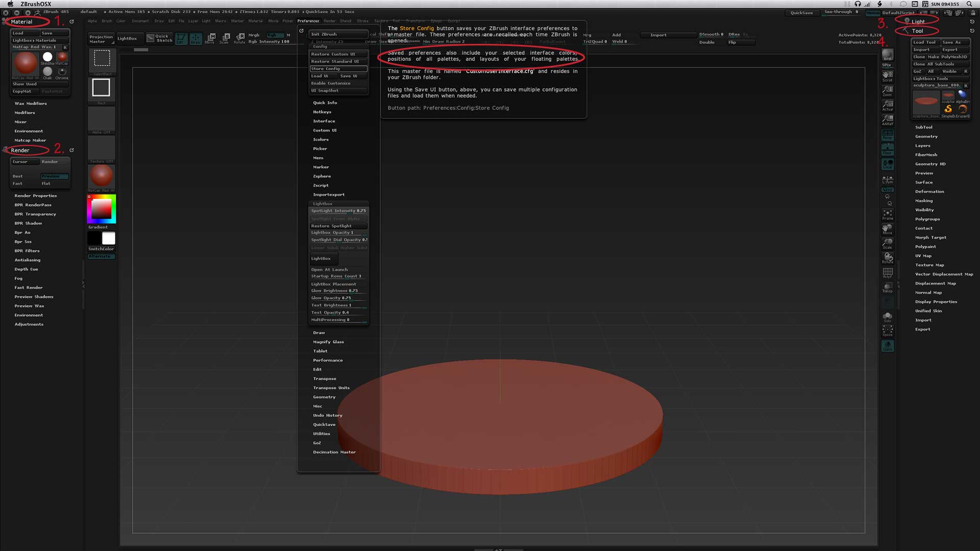Toggle PolyF wireframe display

coord(888,273)
